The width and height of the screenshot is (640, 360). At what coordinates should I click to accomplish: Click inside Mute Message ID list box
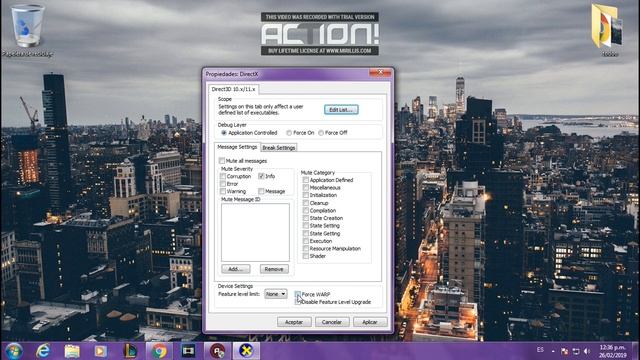[x=255, y=232]
